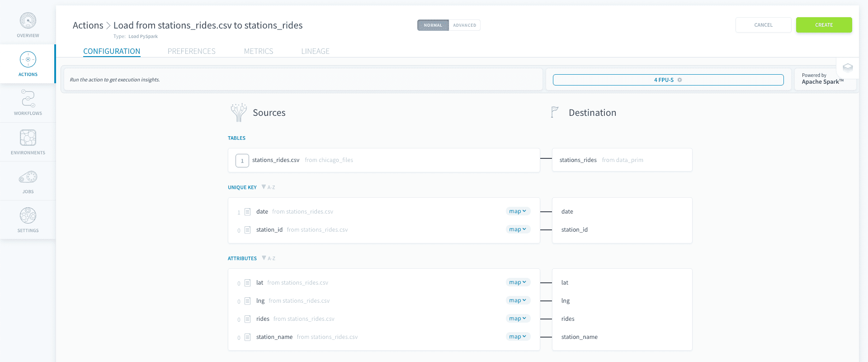
Task: Select the CONFIGURATION tab
Action: [112, 51]
